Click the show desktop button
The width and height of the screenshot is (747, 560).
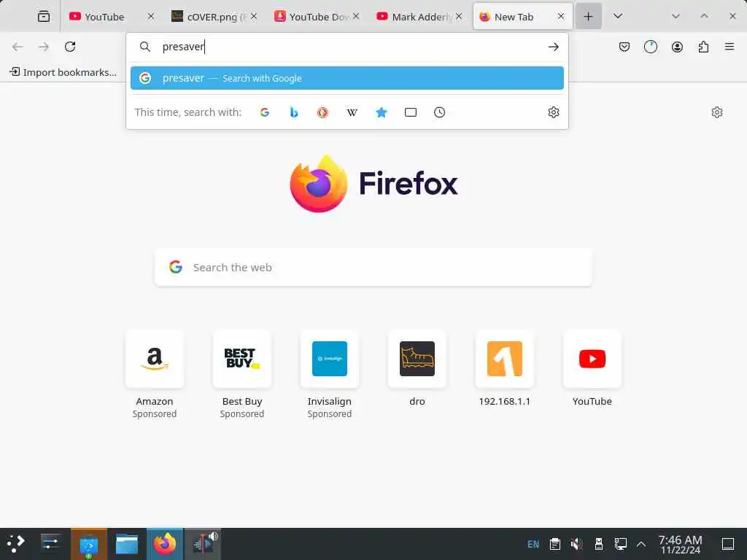point(728,544)
